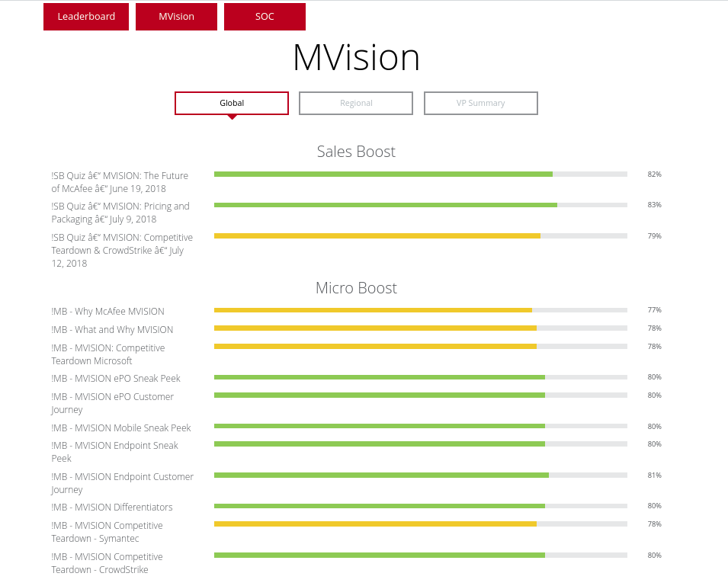Select the 'MVISION ePO Customer Journey' label
Image resolution: width=728 pixels, height=586 pixels.
[112, 403]
